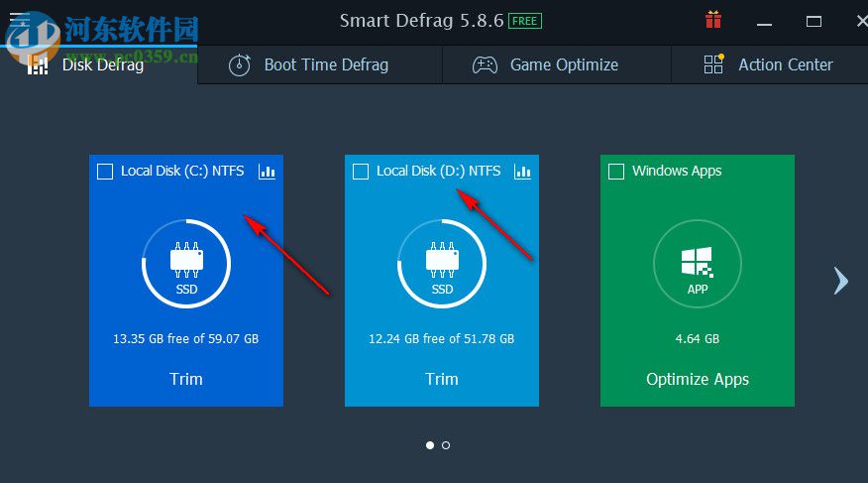The width and height of the screenshot is (868, 483).
Task: Click the 'Windows Apps' card title
Action: (x=677, y=171)
